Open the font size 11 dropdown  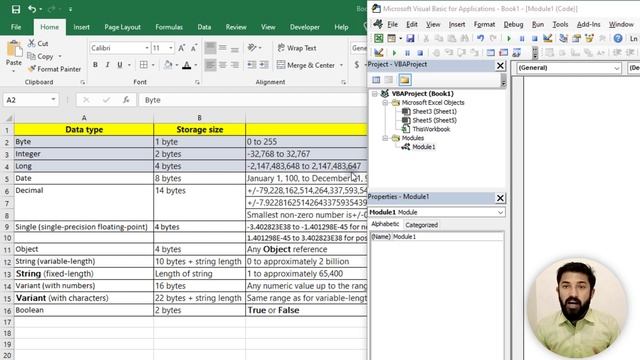click(171, 48)
